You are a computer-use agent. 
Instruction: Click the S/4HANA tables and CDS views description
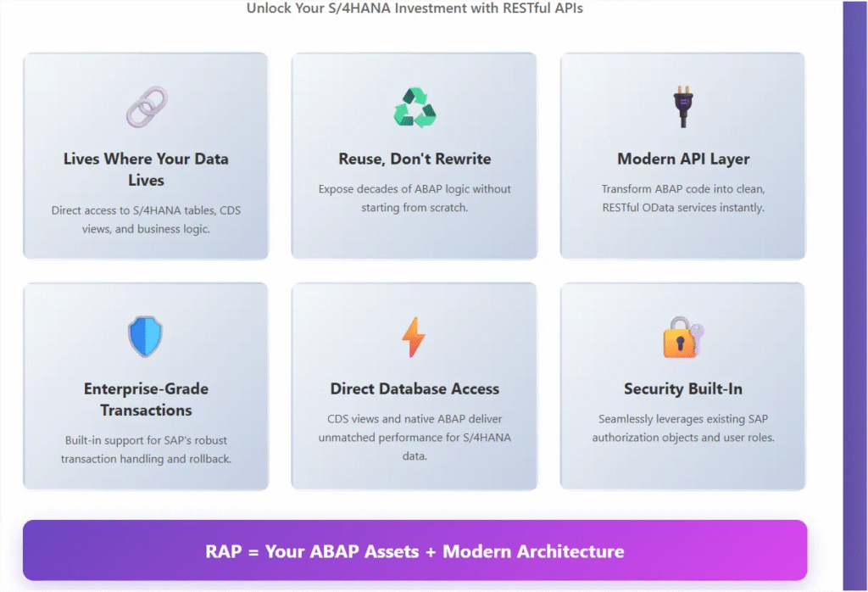[x=146, y=219]
